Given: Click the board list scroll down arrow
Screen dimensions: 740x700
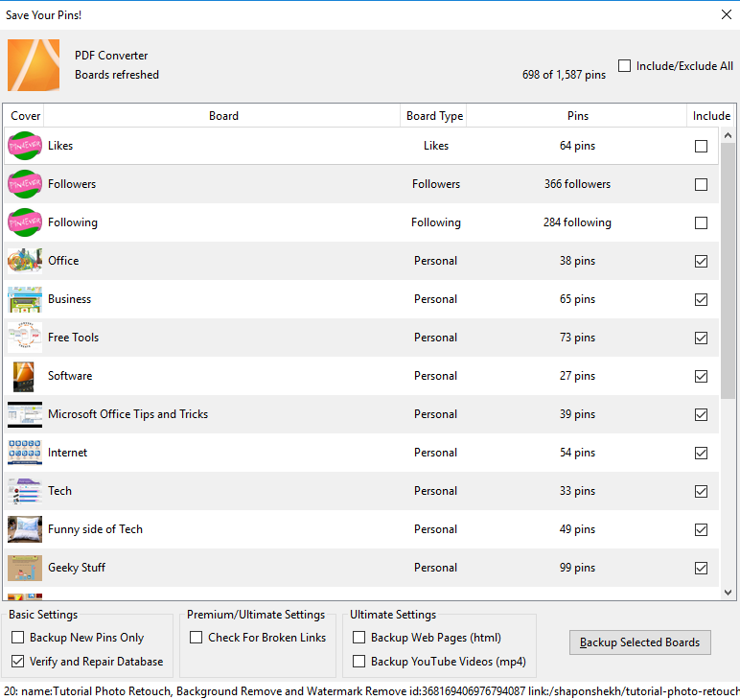Looking at the screenshot, I should point(728,593).
